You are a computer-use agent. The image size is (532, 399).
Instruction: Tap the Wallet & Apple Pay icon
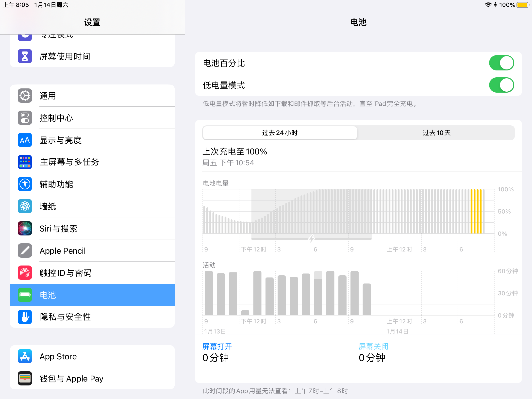click(25, 378)
